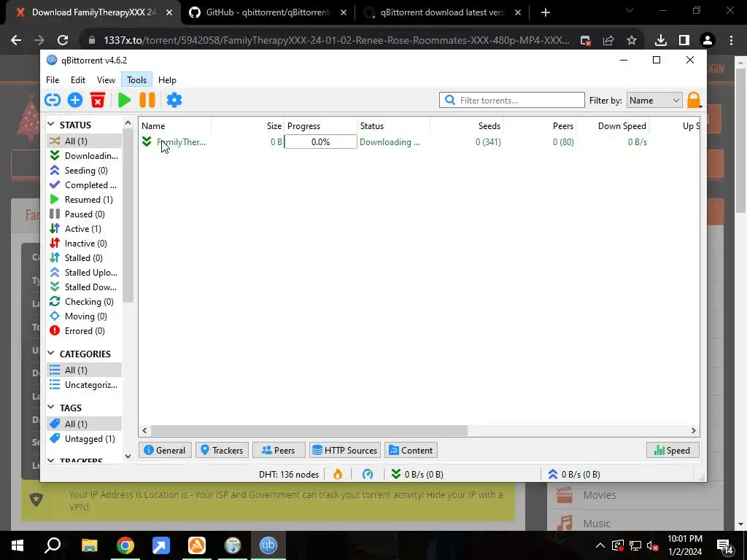Switch to the Trackers tab
This screenshot has height=560, width=747.
tap(222, 451)
